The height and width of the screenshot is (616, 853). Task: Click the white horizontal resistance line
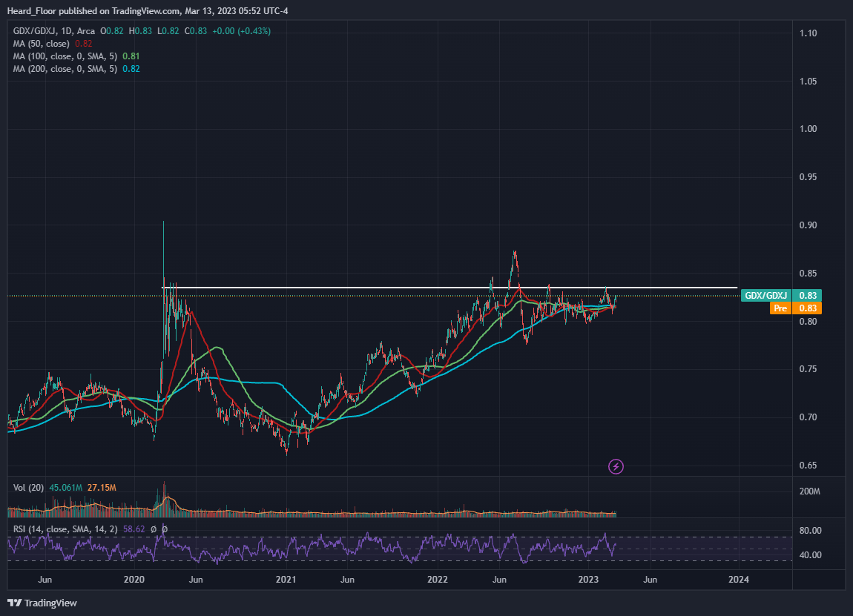coord(450,287)
